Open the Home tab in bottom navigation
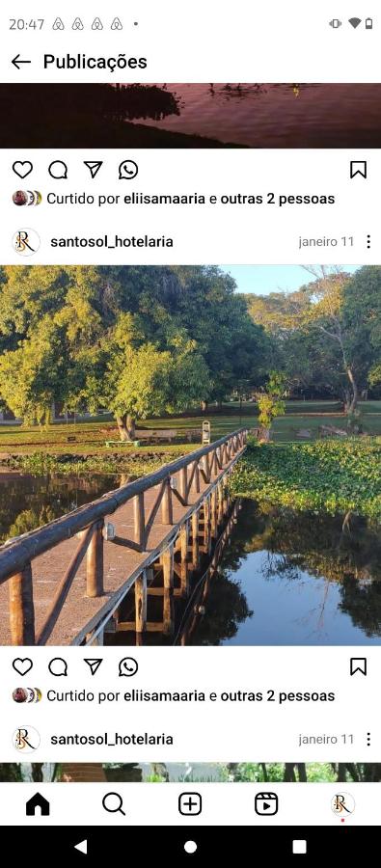The height and width of the screenshot is (868, 381). [38, 803]
